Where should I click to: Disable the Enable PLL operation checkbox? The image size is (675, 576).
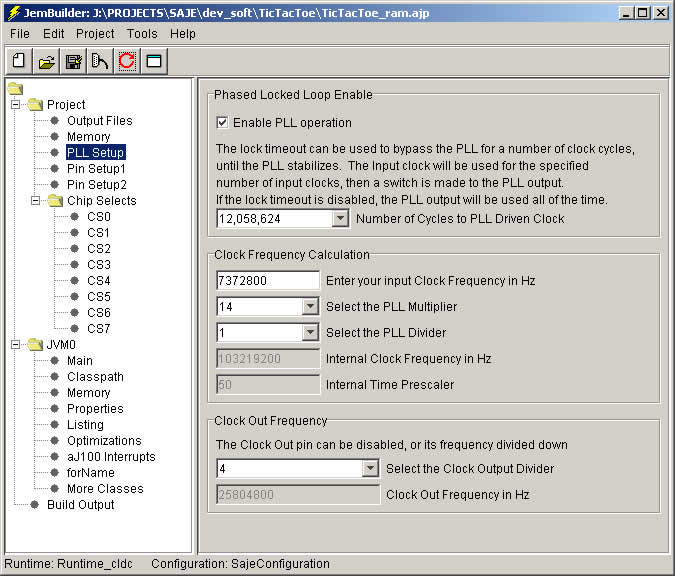pos(223,123)
